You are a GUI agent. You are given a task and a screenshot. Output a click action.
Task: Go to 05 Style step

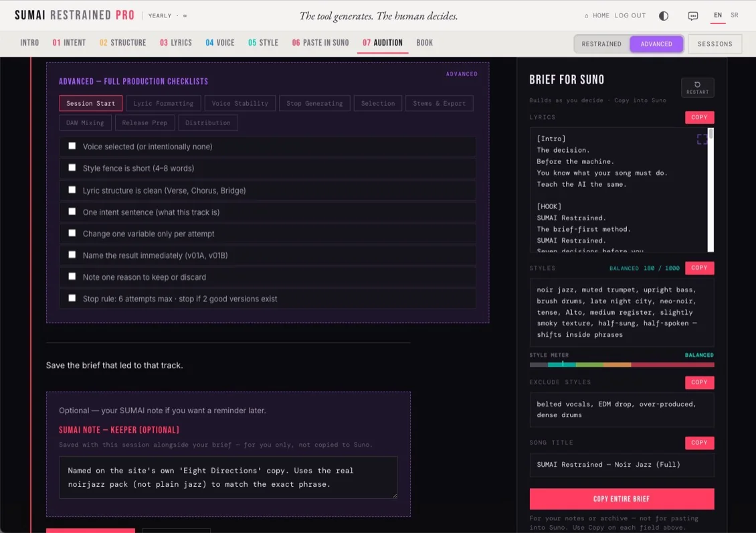263,43
